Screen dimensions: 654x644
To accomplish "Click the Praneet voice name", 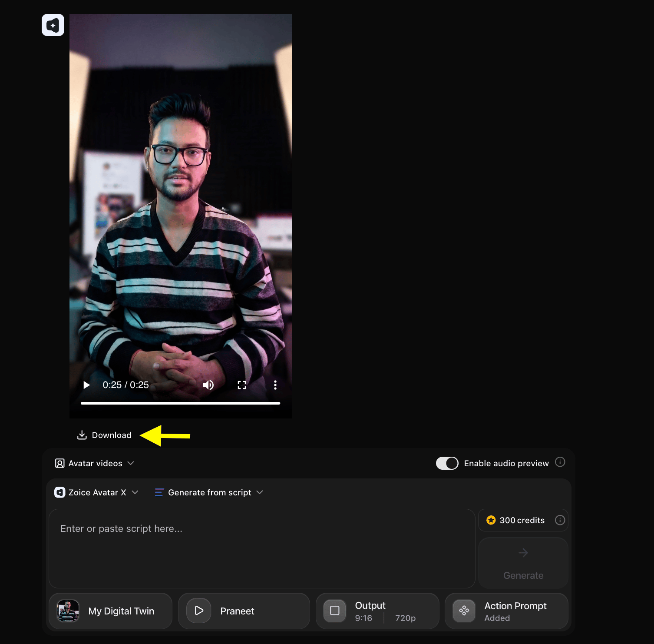I will (x=237, y=611).
